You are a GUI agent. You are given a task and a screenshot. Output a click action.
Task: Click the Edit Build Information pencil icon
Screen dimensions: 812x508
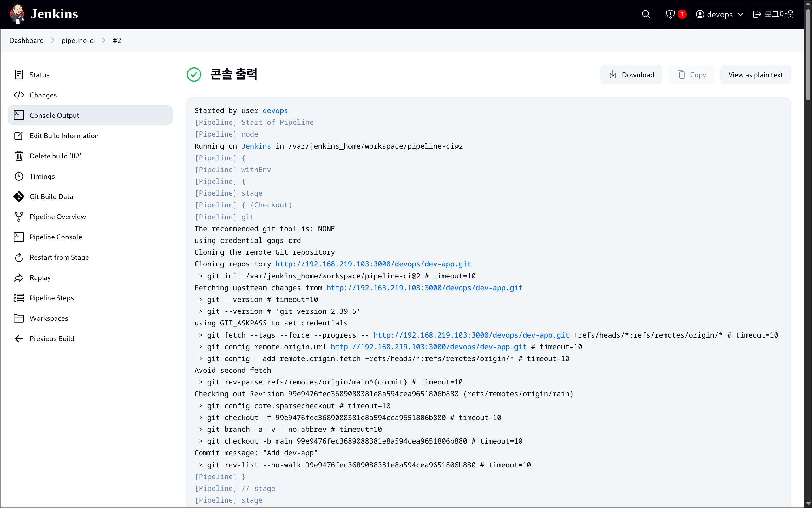pyautogui.click(x=19, y=135)
